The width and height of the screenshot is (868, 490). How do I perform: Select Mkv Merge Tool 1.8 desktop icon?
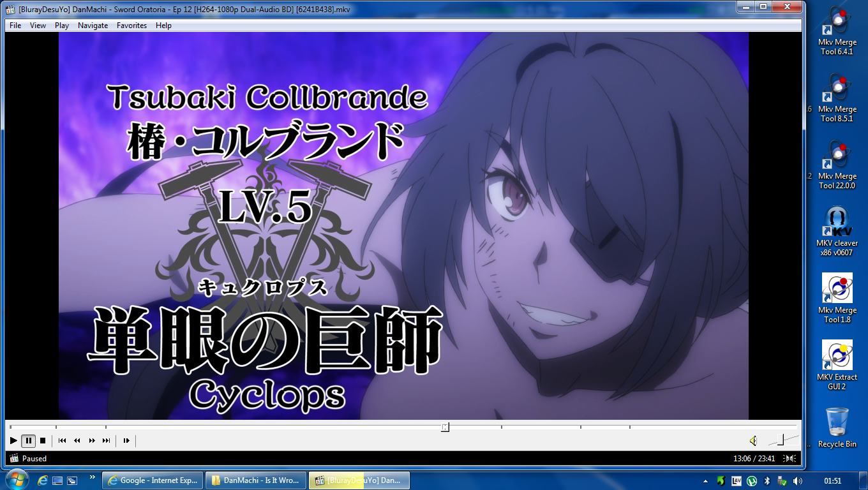pyautogui.click(x=837, y=299)
